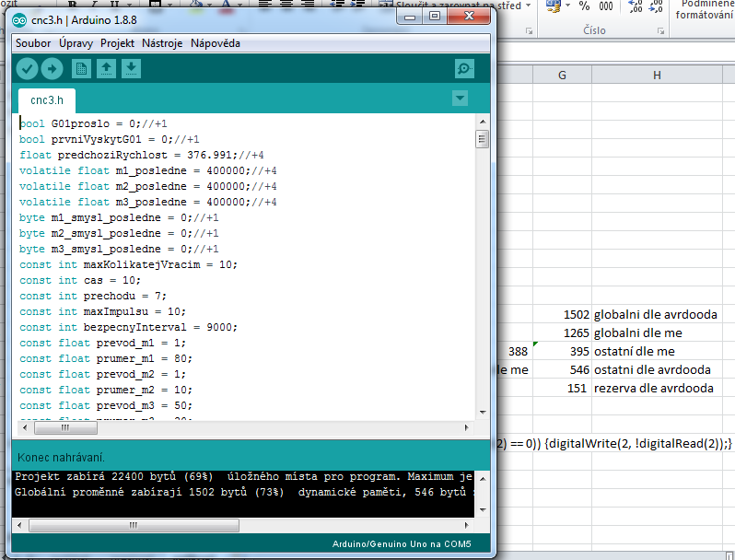Screen dimensions: 735x560
Task: Click code line 'byte m2_smysl_posledne = 0;'
Action: (119, 233)
